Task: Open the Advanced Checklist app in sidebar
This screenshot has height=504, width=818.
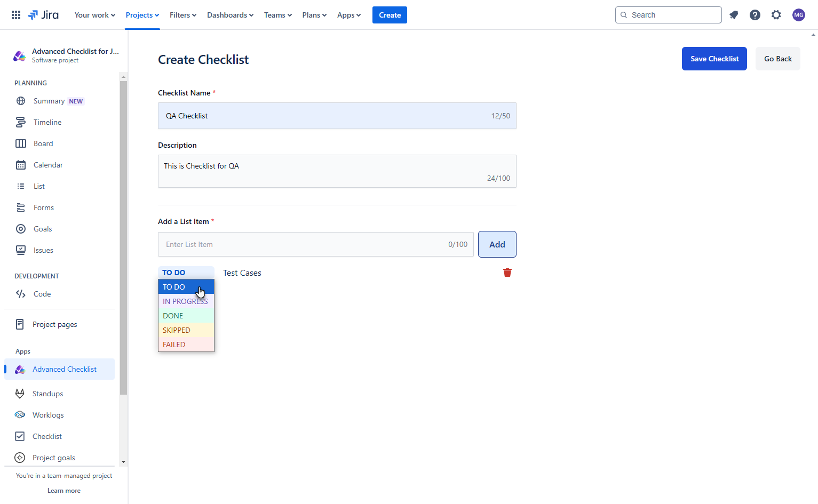Action: pyautogui.click(x=64, y=369)
